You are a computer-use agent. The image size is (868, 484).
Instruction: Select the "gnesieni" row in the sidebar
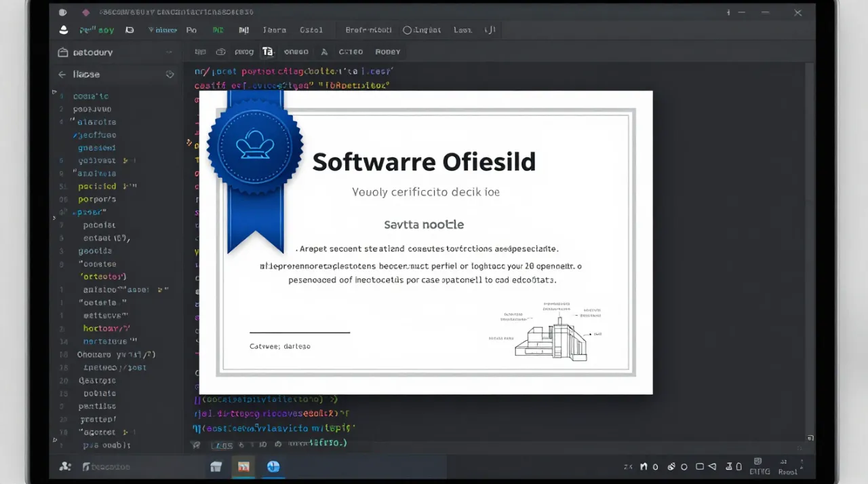point(97,148)
